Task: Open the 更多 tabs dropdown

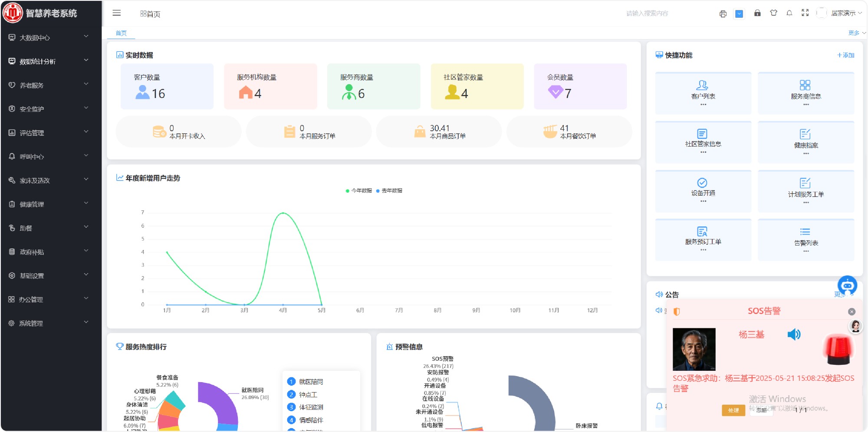Action: pyautogui.click(x=857, y=33)
